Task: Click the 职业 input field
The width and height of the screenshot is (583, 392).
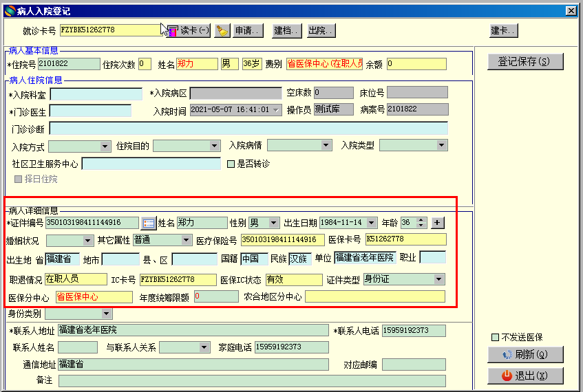Action: (433, 257)
